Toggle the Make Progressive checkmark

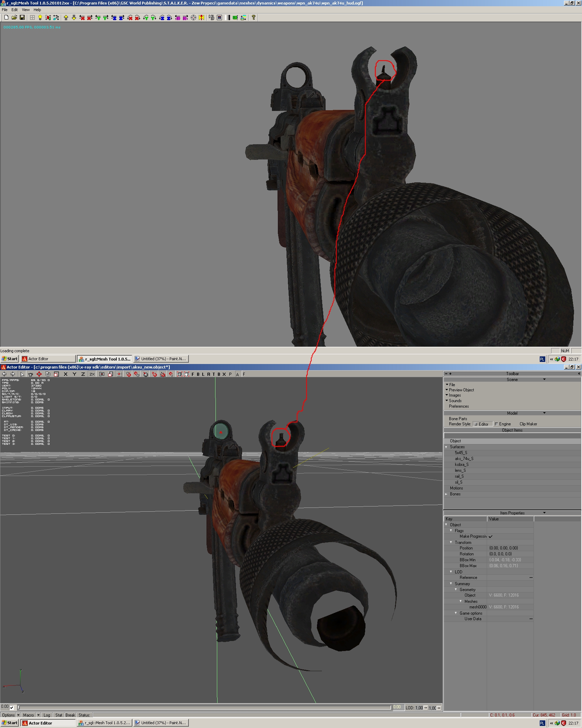(x=491, y=536)
